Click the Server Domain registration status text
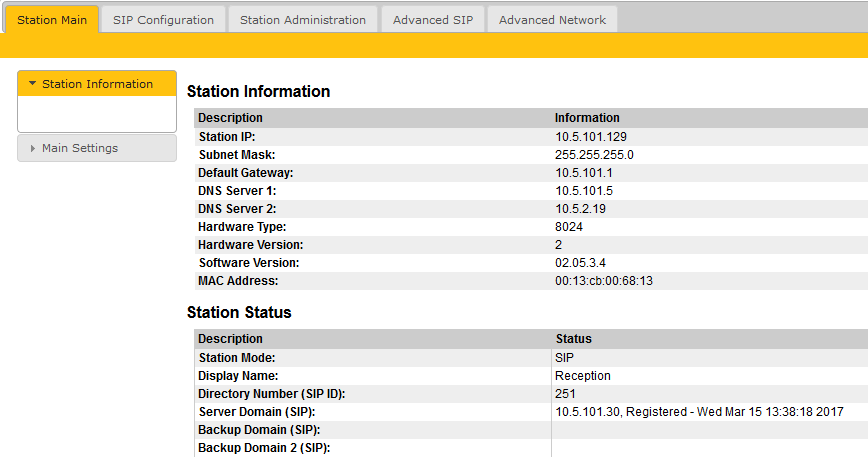Screen dimensions: 868x461 699,412
